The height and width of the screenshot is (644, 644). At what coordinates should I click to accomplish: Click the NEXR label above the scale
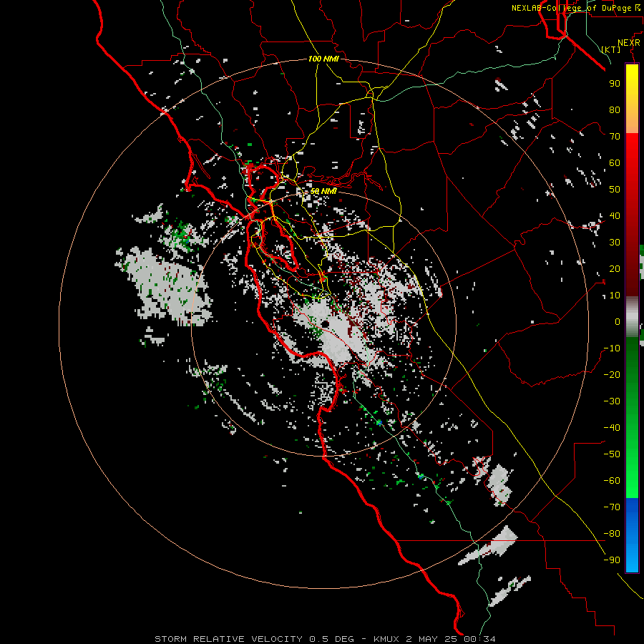pos(628,43)
